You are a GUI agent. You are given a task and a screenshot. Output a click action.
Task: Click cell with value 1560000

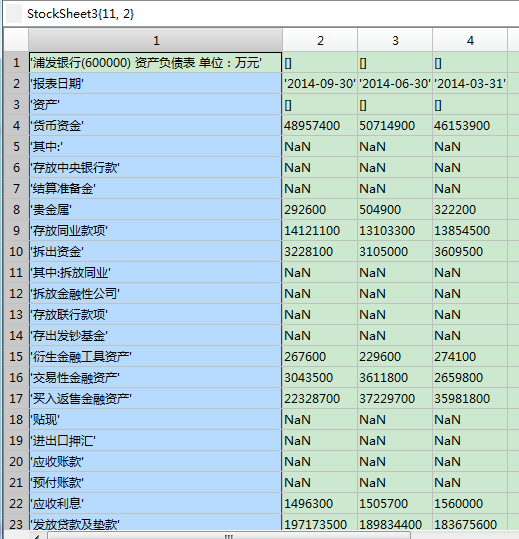click(470, 503)
